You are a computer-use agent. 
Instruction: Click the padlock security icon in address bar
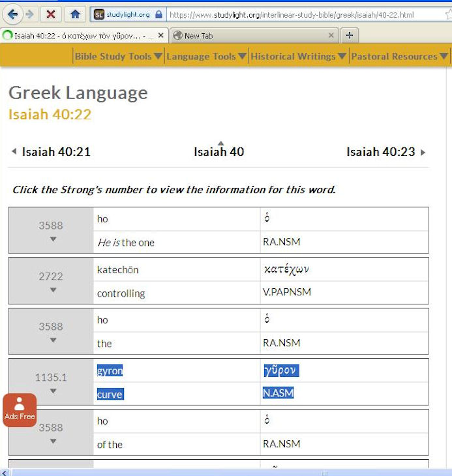(158, 14)
